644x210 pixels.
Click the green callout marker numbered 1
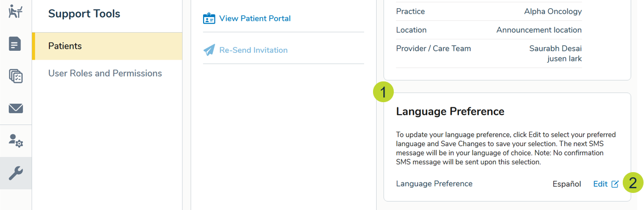[383, 93]
